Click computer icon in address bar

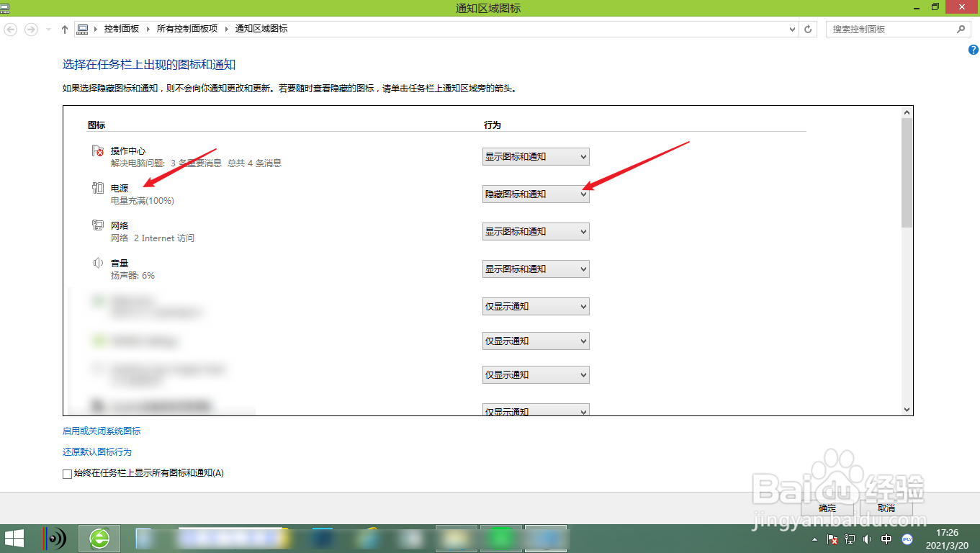pos(83,29)
